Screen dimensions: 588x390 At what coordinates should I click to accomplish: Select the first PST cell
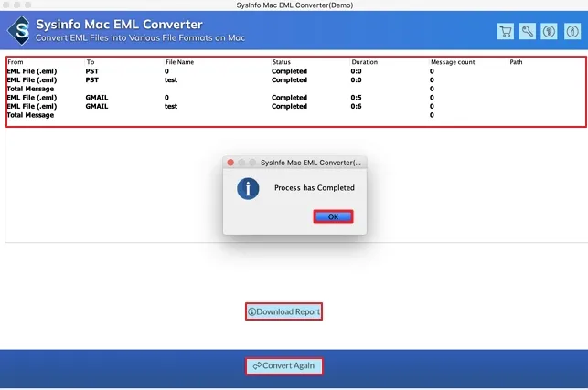coord(91,71)
